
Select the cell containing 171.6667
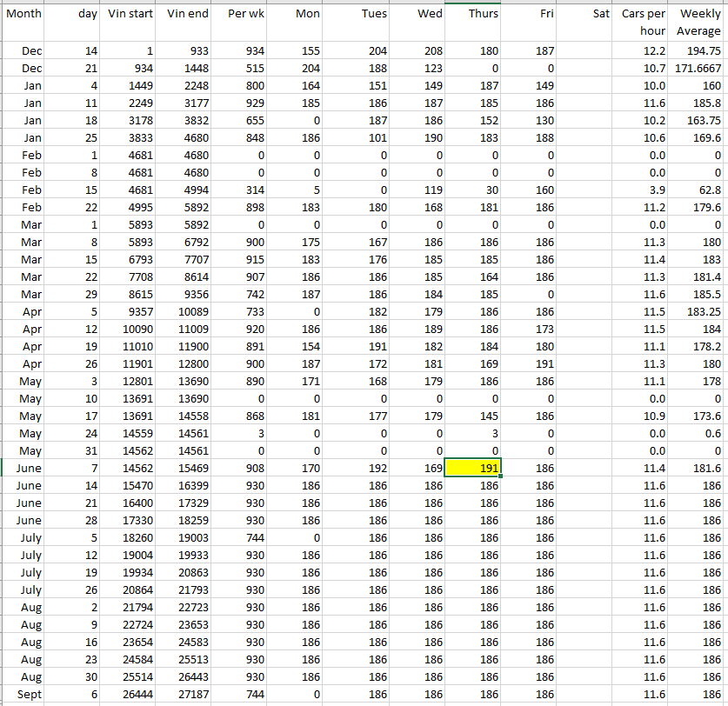tap(698, 68)
